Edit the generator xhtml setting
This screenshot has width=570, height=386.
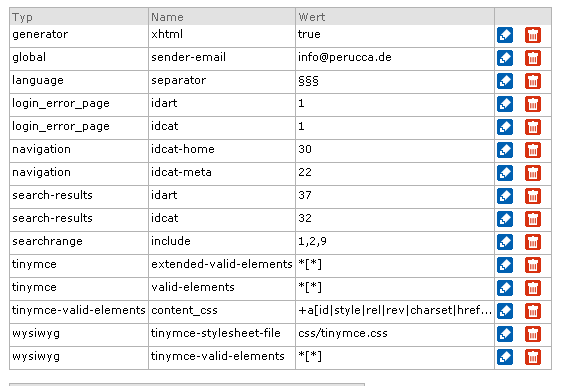505,35
